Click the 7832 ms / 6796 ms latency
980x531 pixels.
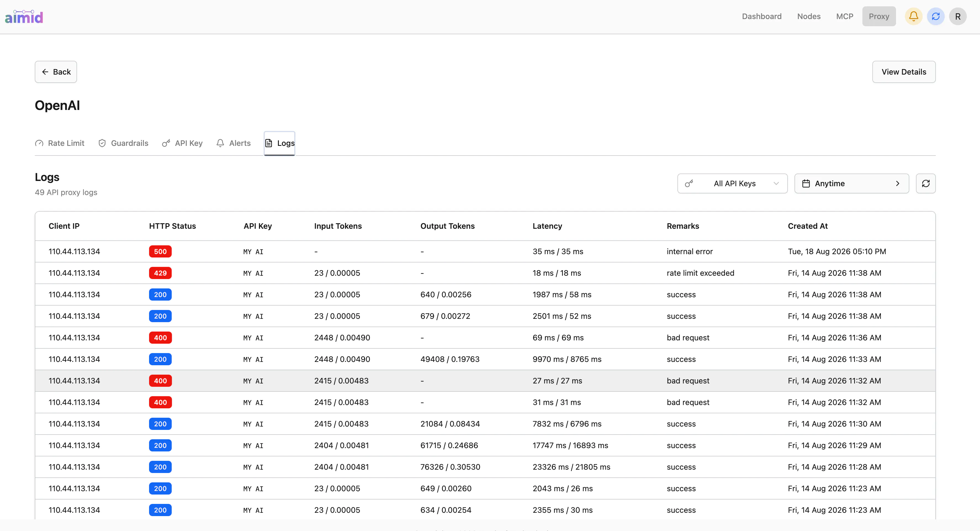coord(567,424)
